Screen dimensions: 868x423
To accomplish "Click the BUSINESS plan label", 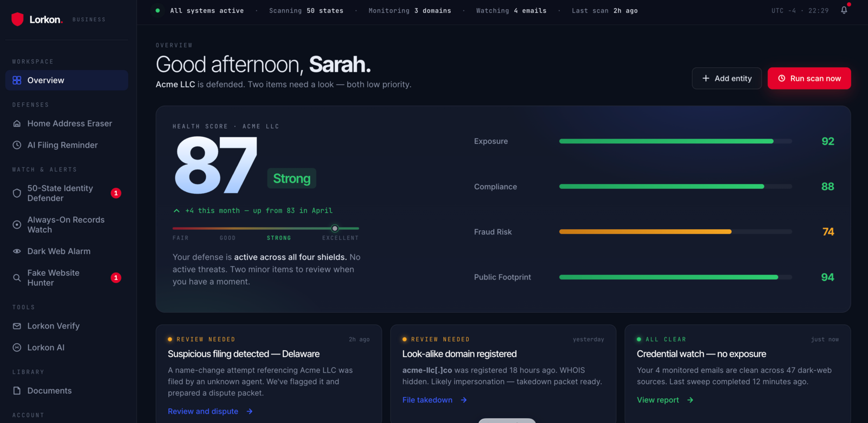I will pos(89,20).
